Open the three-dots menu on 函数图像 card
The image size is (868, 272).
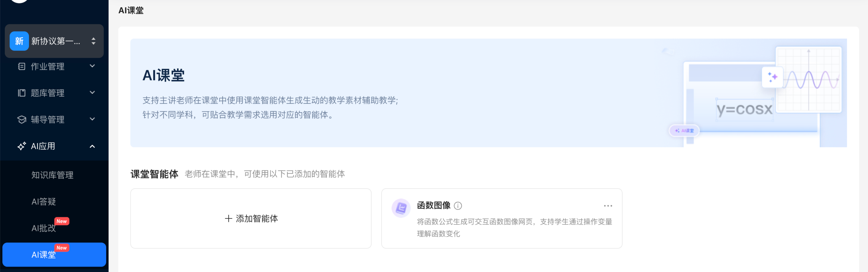[x=608, y=206]
